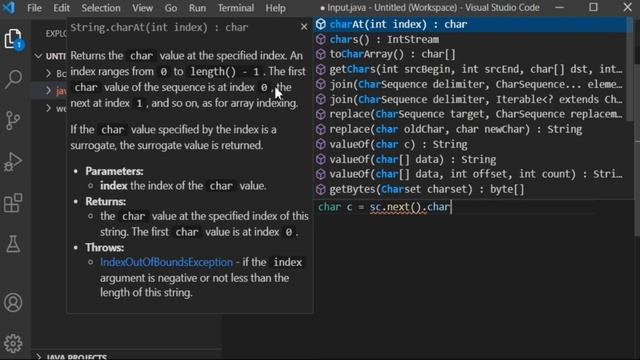Open the Extensions view
The image size is (640, 360).
[x=13, y=203]
